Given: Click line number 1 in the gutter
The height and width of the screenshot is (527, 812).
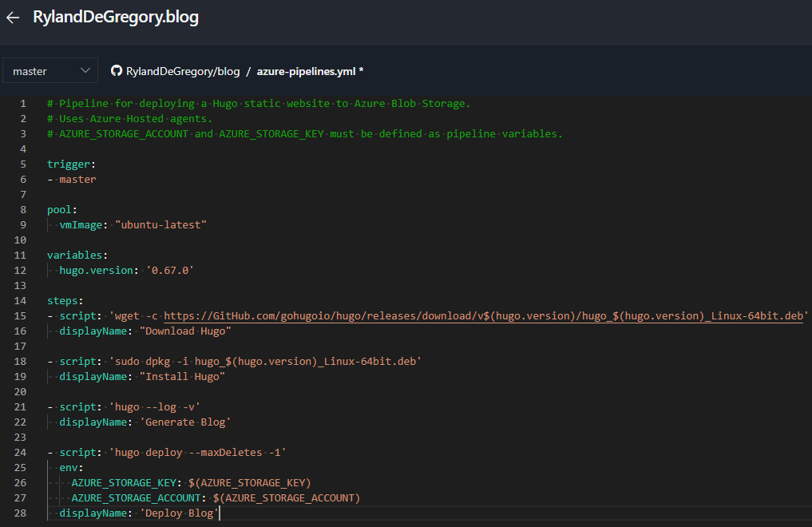Looking at the screenshot, I should (x=23, y=103).
